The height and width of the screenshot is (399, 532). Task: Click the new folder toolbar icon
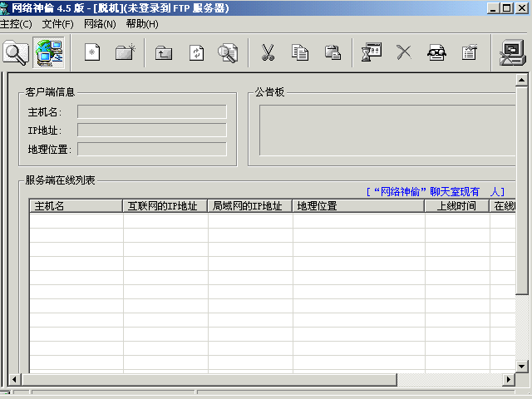(125, 53)
